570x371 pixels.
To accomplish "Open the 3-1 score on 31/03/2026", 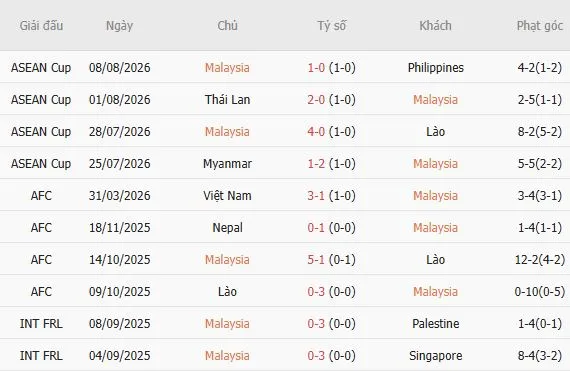I will click(316, 195).
